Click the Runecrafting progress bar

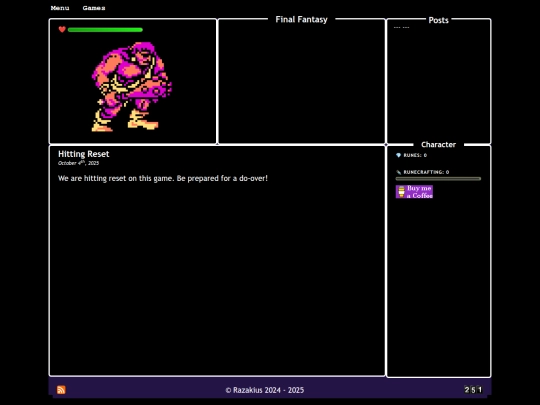pyautogui.click(x=438, y=179)
